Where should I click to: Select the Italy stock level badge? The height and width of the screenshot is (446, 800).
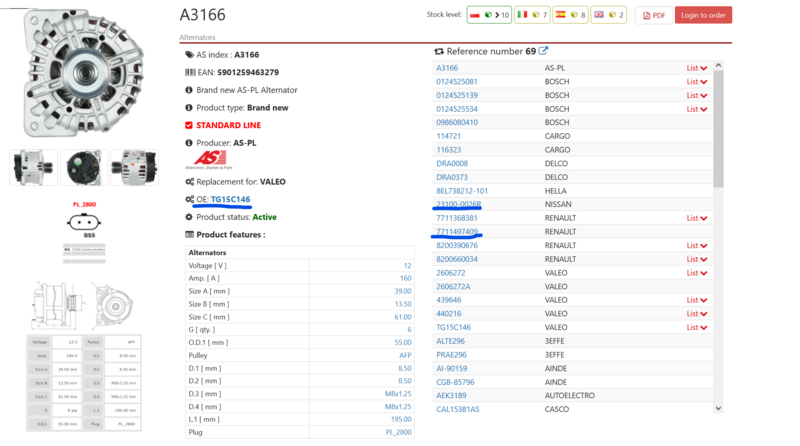pos(532,15)
